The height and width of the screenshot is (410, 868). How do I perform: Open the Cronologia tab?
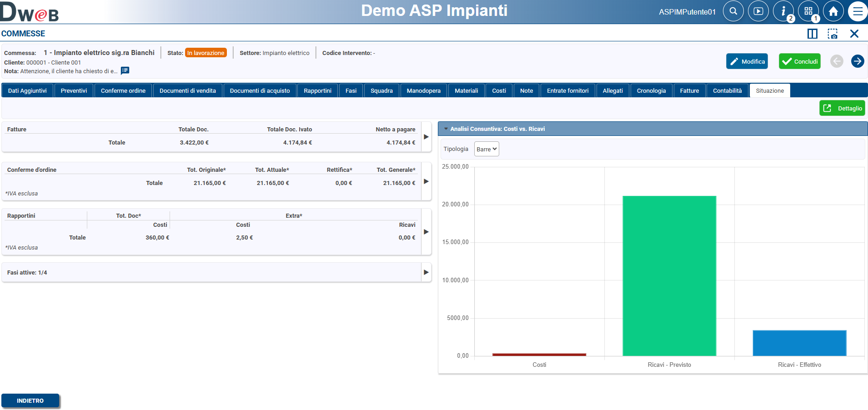click(651, 91)
